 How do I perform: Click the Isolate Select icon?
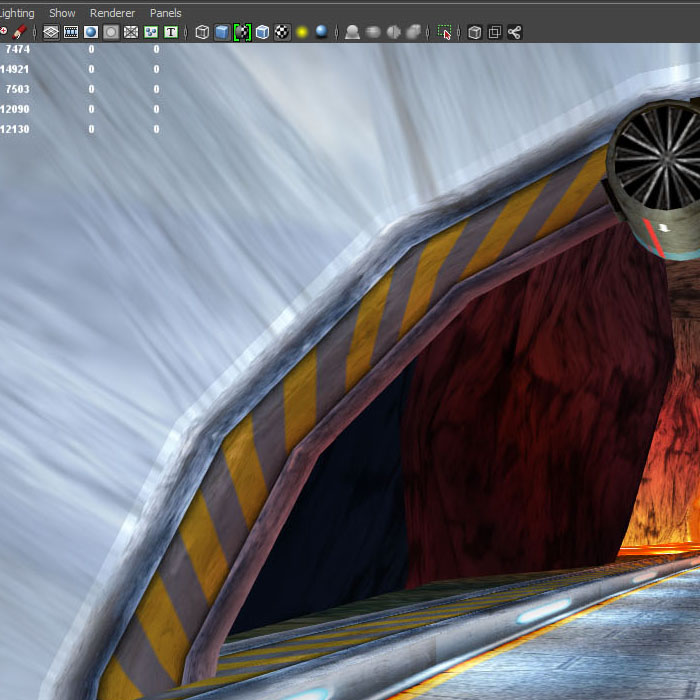pyautogui.click(x=445, y=32)
